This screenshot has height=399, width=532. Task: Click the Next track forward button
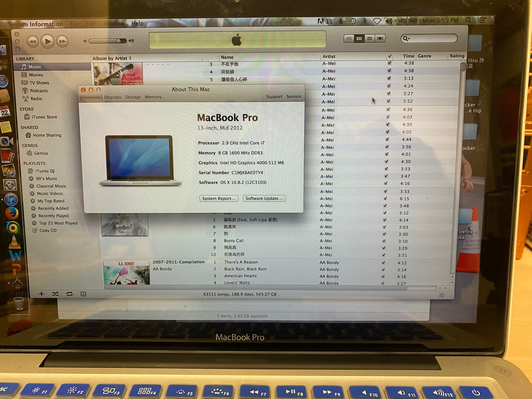(x=63, y=42)
